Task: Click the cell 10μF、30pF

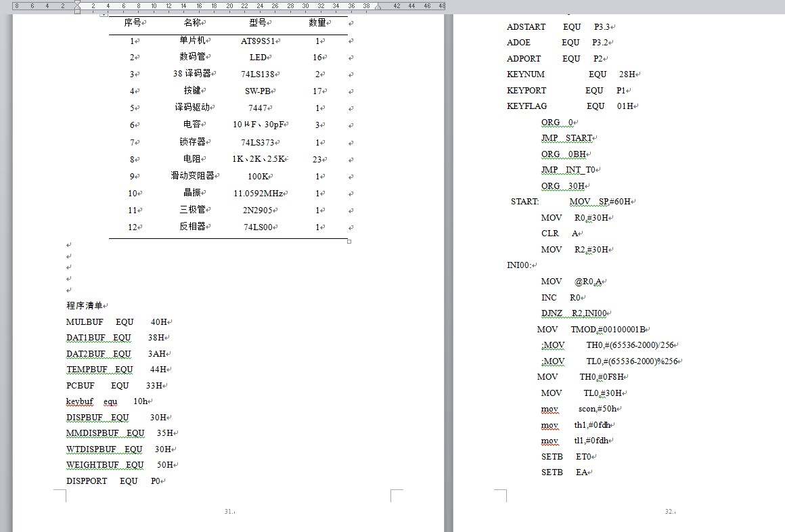Action: coord(259,125)
